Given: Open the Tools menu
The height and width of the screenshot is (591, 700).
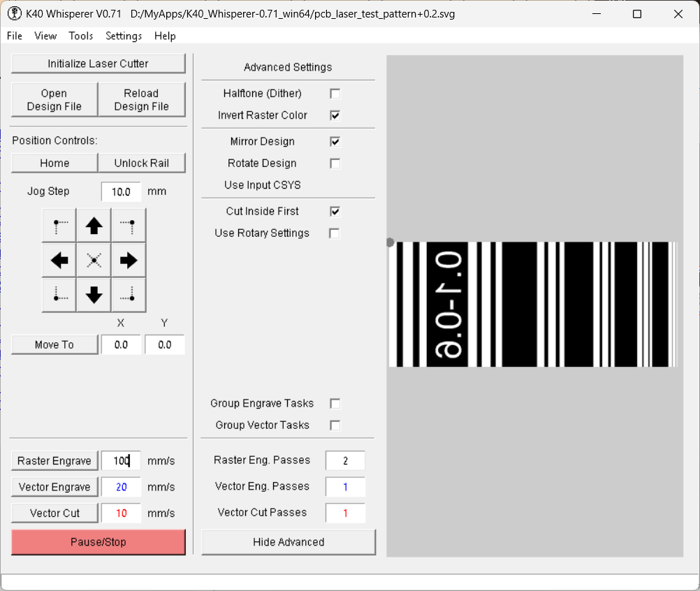Looking at the screenshot, I should [x=81, y=36].
